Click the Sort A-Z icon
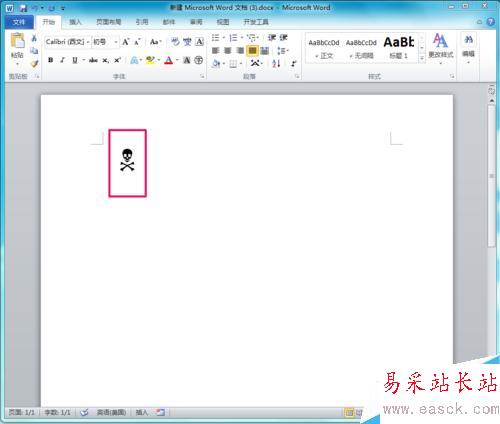This screenshot has width=500, height=424. (276, 63)
